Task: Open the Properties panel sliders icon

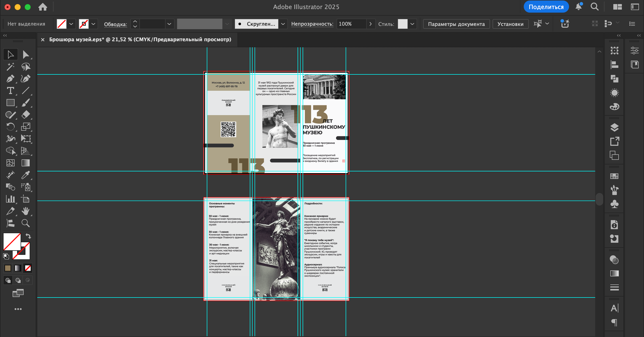Action: (635, 51)
